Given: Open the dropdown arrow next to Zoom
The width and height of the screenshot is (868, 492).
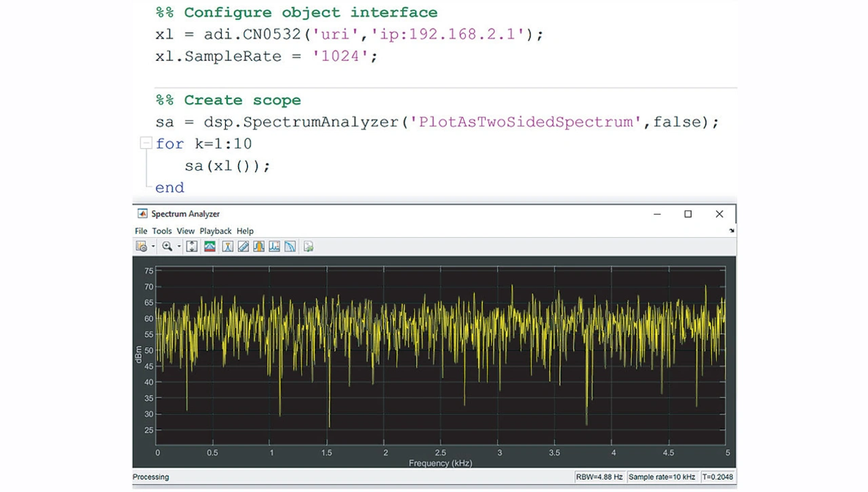Looking at the screenshot, I should point(179,247).
